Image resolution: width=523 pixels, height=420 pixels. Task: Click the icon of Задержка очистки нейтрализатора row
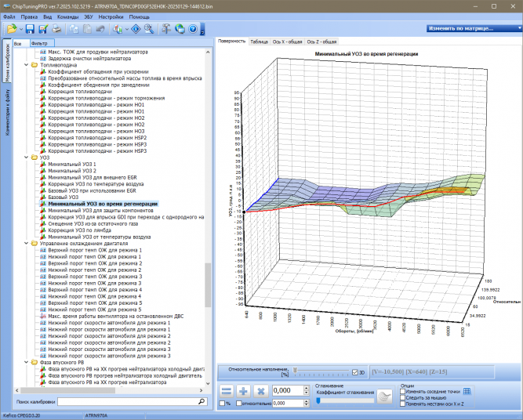(x=42, y=59)
